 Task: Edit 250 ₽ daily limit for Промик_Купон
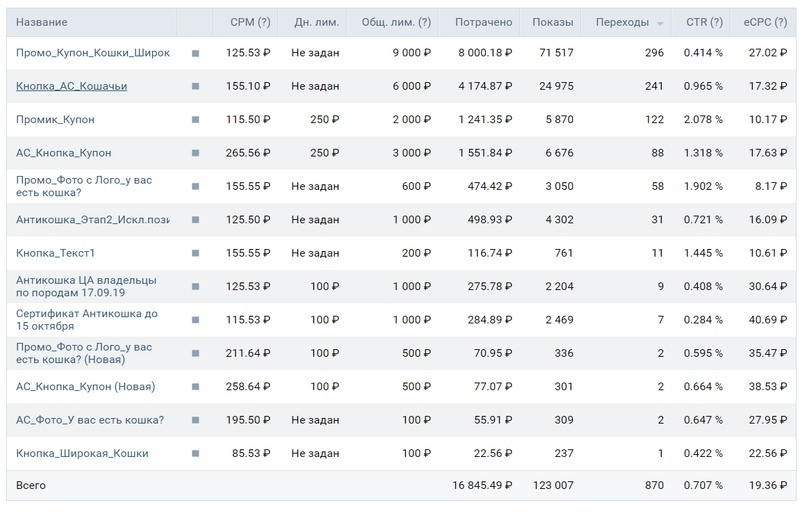pyautogui.click(x=324, y=119)
